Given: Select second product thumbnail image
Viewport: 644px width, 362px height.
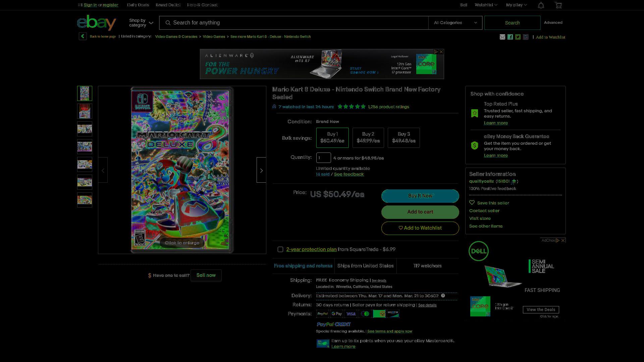Looking at the screenshot, I should tap(85, 111).
